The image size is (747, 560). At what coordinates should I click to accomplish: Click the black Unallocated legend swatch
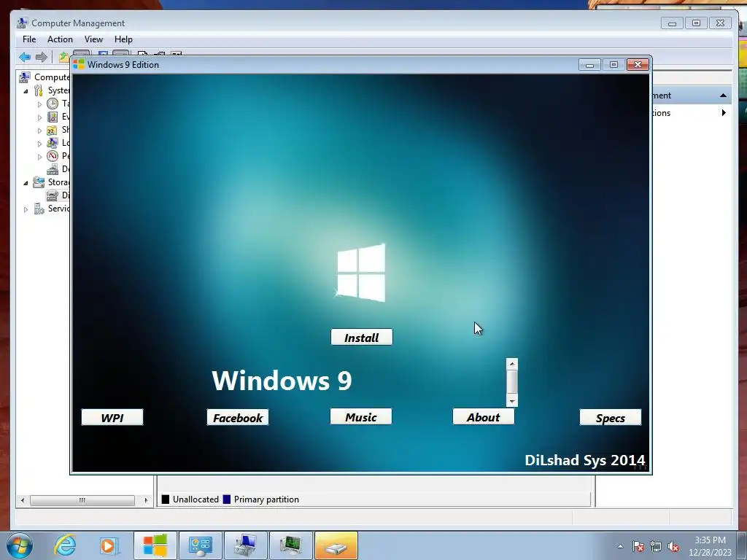pyautogui.click(x=166, y=499)
